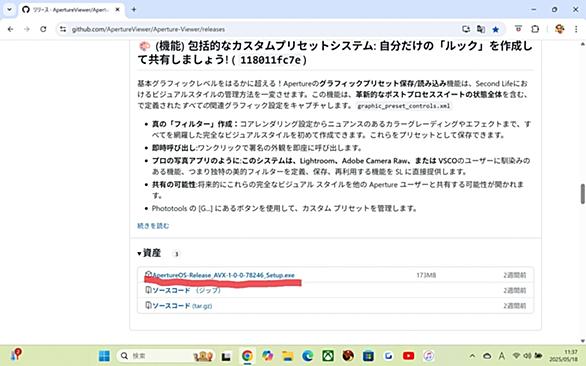
Task: Open network Wi-Fi quick settings
Action: pos(516,356)
